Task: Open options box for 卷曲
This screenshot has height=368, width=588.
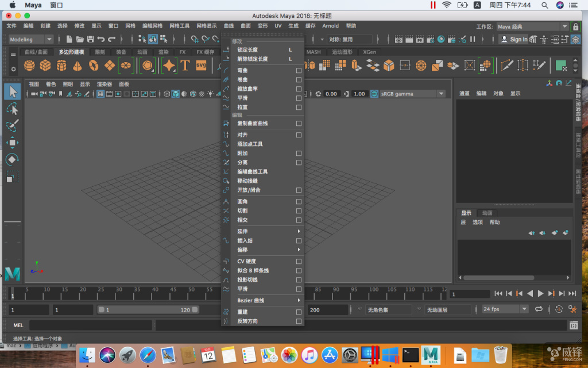Action: coord(299,79)
